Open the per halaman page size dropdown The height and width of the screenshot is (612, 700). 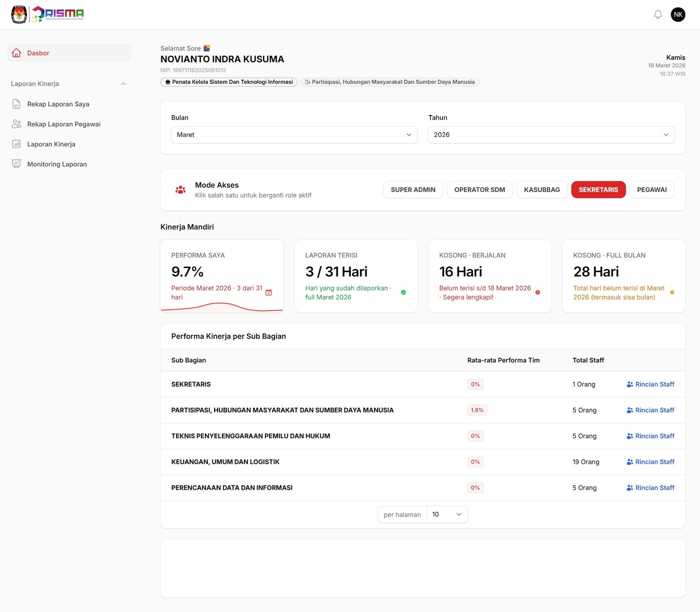(447, 515)
